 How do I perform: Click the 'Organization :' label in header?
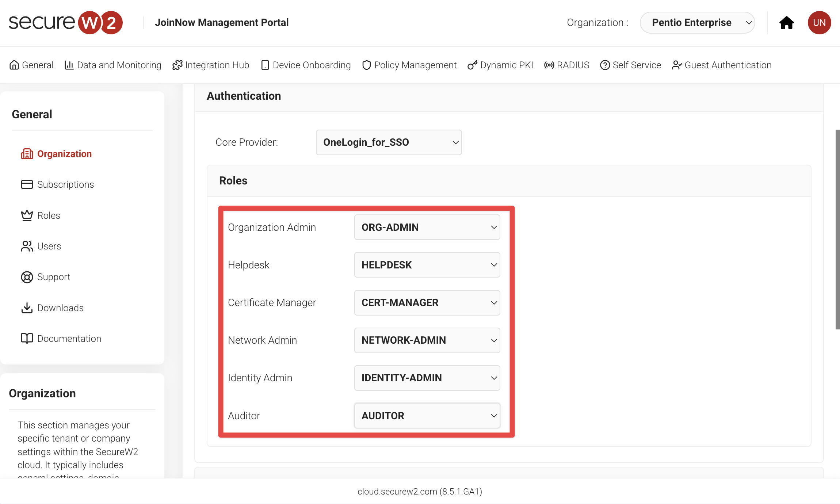(x=597, y=23)
